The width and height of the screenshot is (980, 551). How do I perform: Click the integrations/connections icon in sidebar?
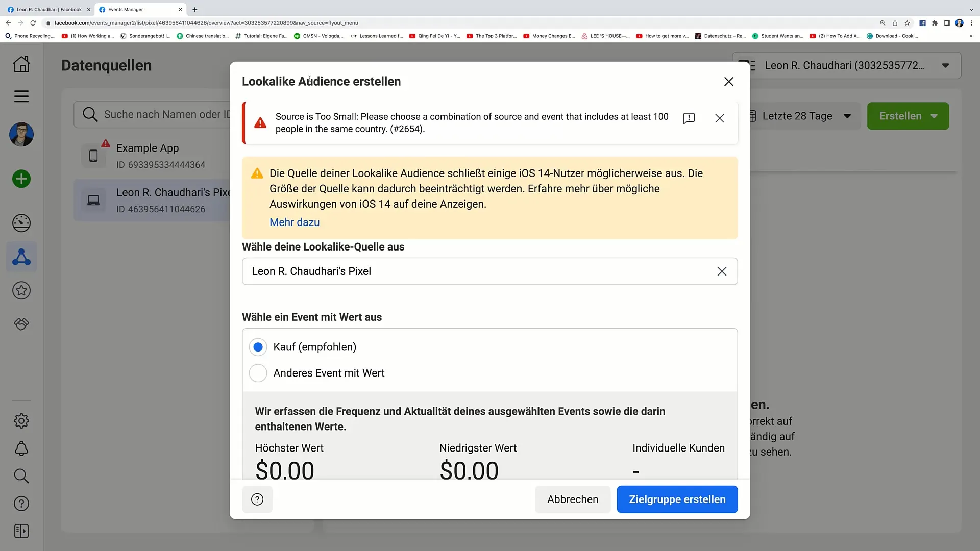click(21, 257)
